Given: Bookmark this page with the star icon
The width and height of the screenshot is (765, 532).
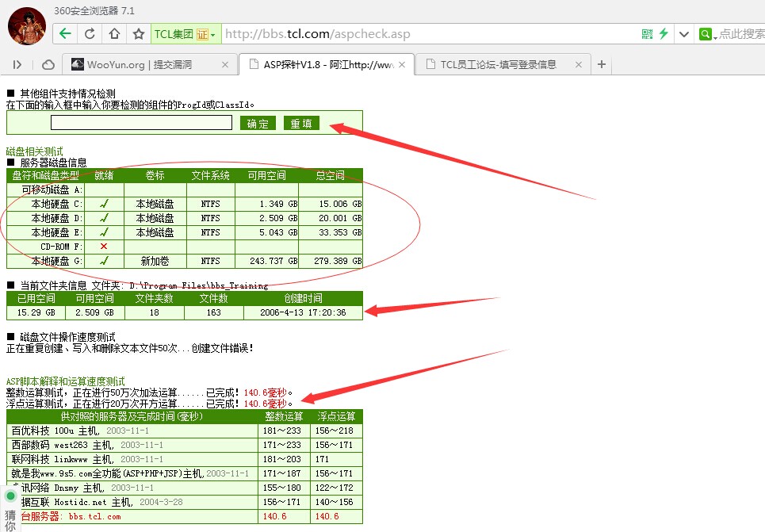Looking at the screenshot, I should pyautogui.click(x=139, y=33).
